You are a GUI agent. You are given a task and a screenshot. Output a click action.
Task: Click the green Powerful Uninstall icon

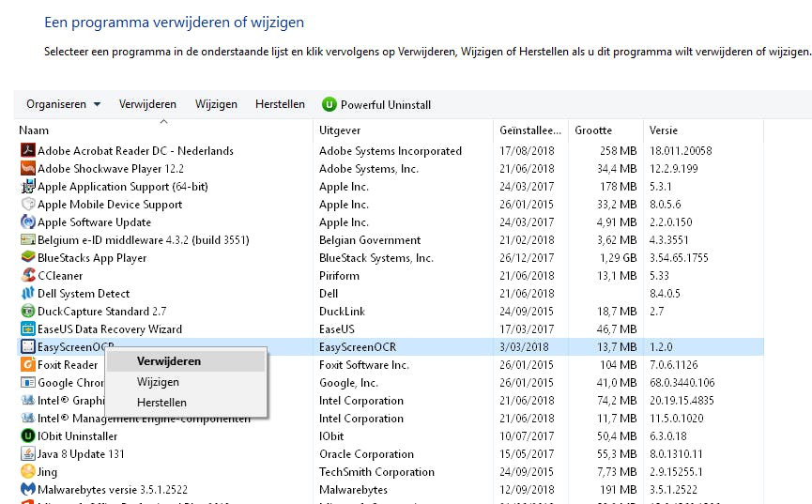(329, 104)
